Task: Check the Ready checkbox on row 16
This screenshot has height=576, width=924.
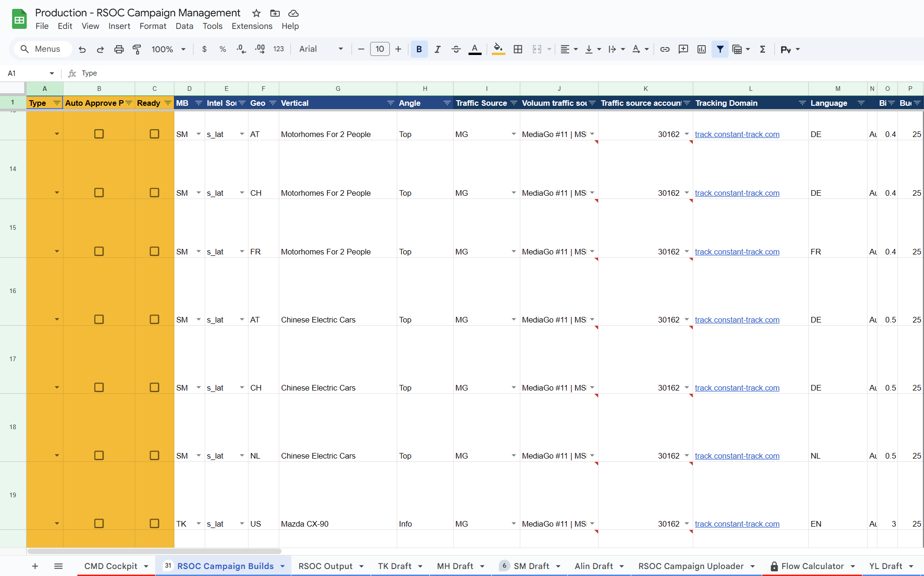Action: coord(154,320)
